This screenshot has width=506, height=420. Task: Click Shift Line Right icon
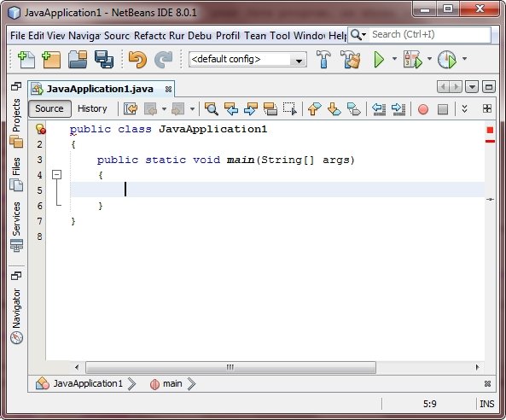point(398,108)
